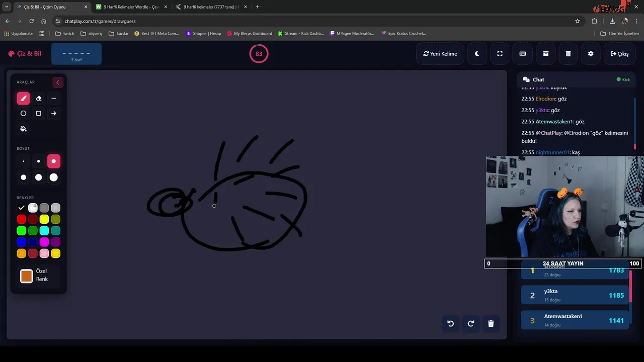Click the Çiz & Bil logo
644x362 pixels.
(x=25, y=54)
